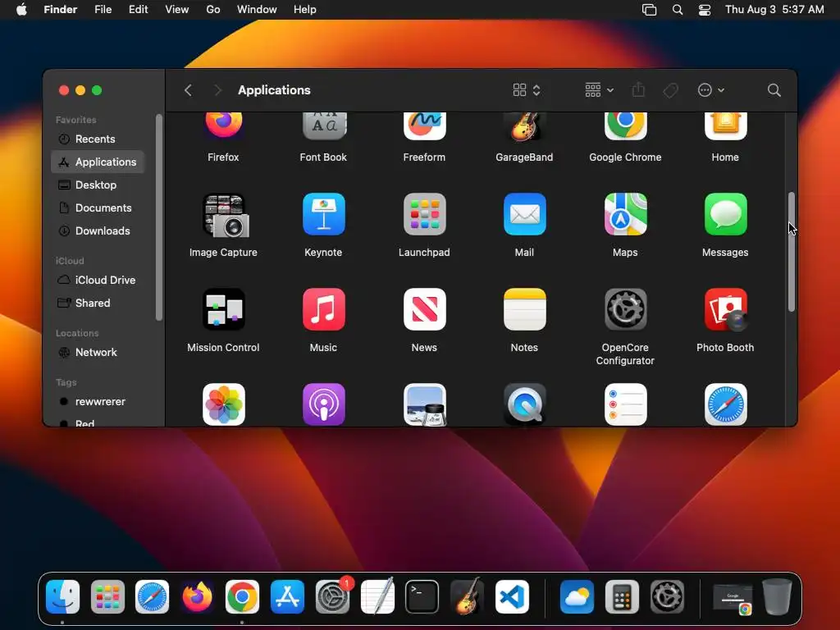Viewport: 840px width, 630px height.
Task: Click the QuickTime Player icon
Action: pos(524,404)
